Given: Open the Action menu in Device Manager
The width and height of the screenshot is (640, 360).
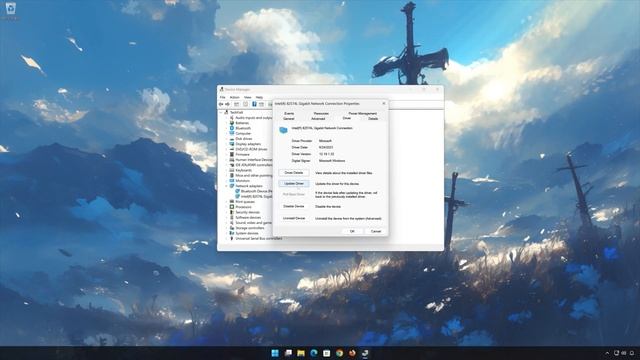Looking at the screenshot, I should [x=234, y=98].
